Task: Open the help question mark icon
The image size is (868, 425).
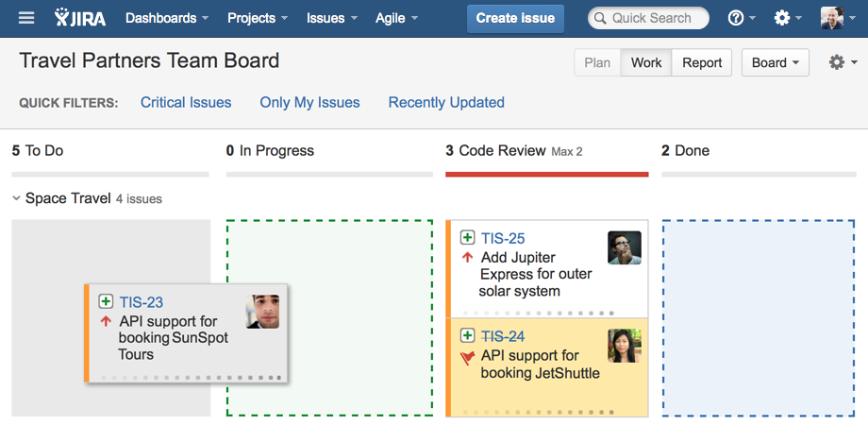Action: (736, 18)
